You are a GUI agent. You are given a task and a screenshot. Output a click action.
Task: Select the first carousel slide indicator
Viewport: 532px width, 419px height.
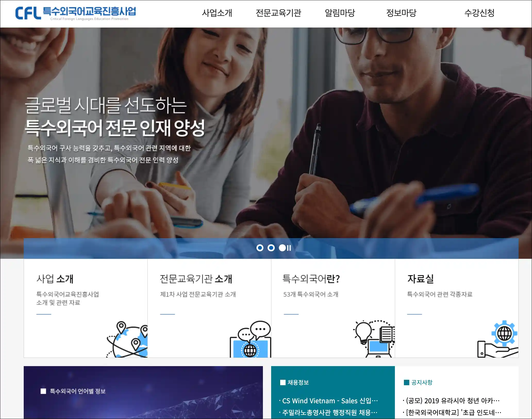point(260,248)
